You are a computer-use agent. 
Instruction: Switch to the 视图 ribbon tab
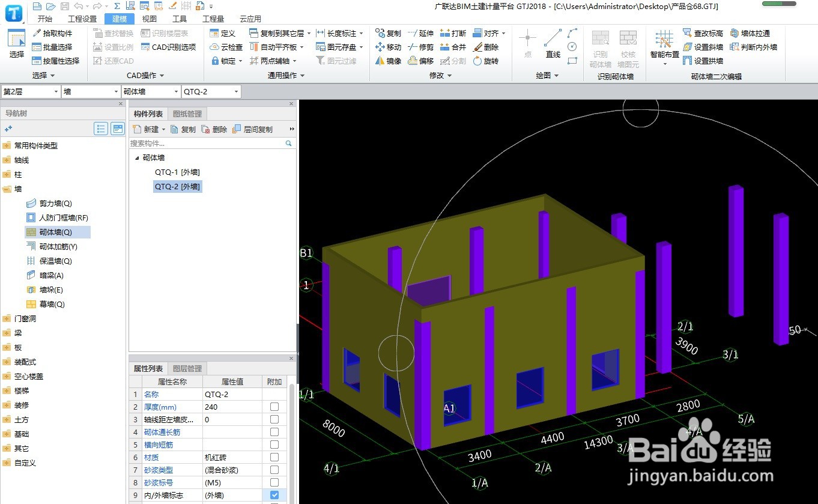coord(149,19)
